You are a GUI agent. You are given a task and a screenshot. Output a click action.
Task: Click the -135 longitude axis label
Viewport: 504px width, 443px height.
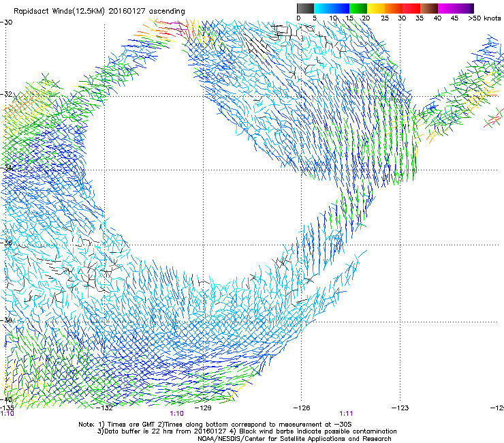tap(7, 408)
